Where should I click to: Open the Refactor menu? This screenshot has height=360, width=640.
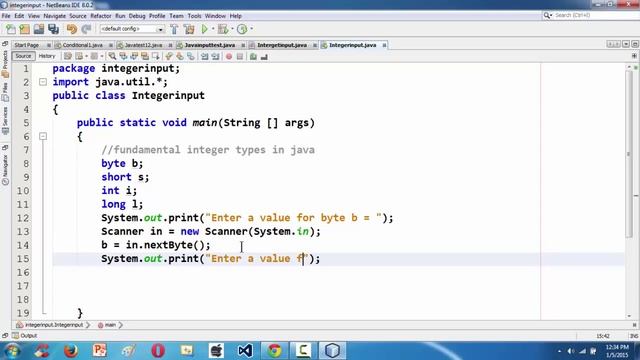[101, 16]
